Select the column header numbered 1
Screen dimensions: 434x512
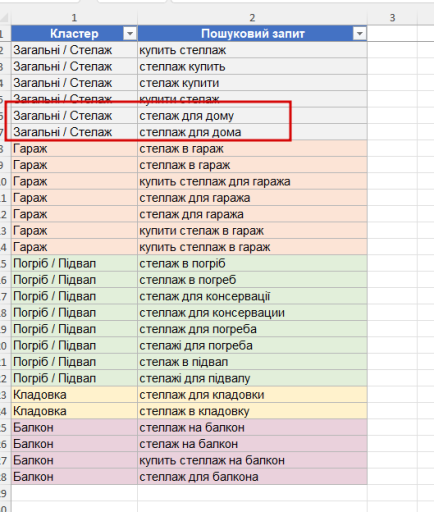pyautogui.click(x=74, y=18)
